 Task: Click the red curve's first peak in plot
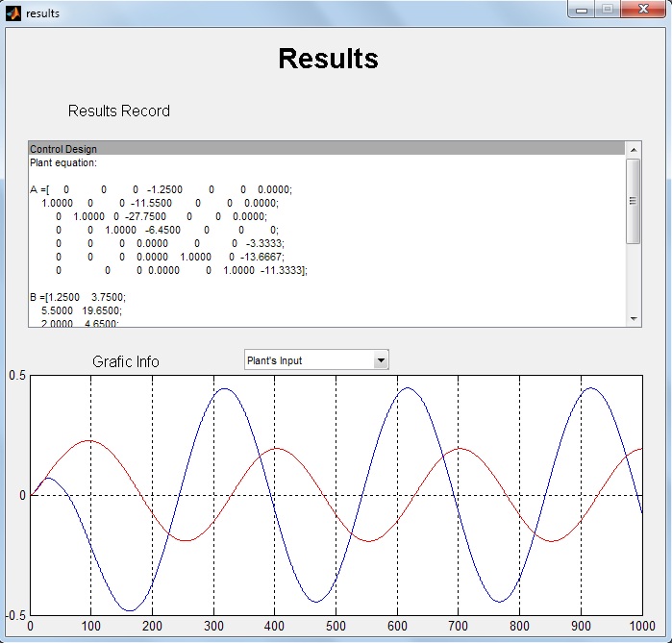pos(89,440)
